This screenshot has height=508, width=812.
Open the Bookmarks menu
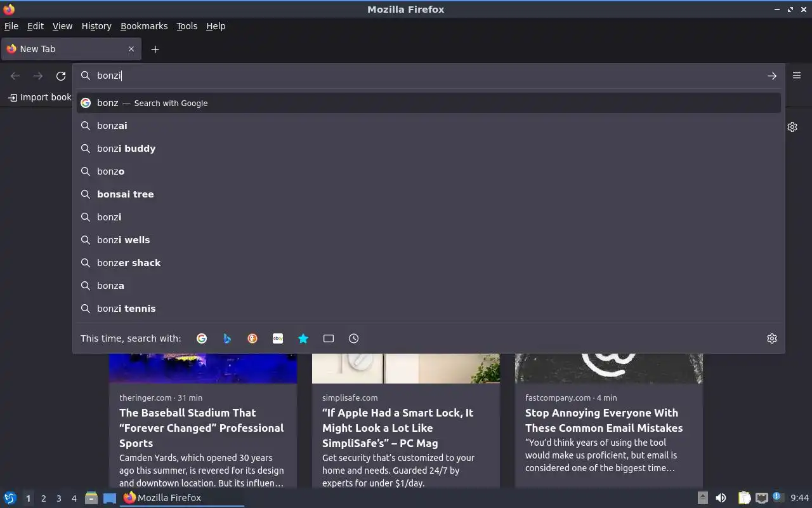[144, 26]
